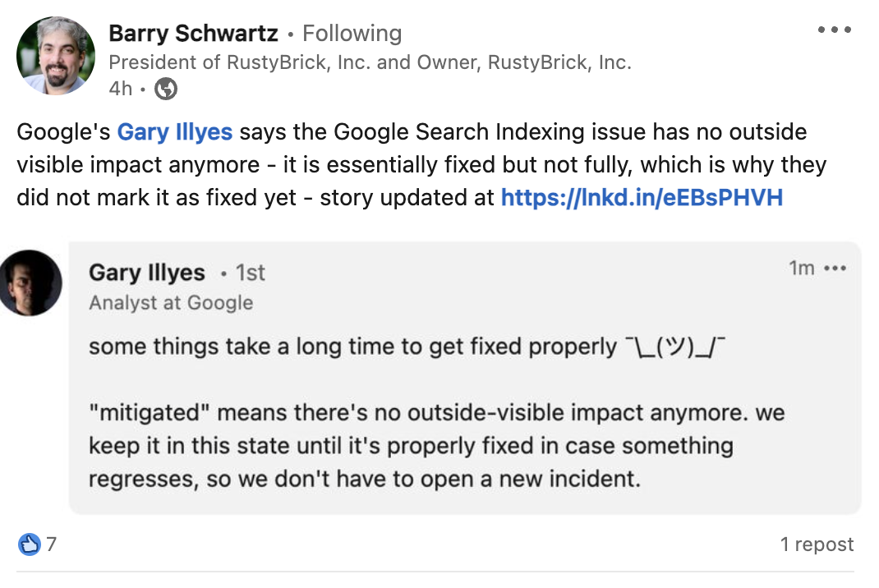
Task: Click the 4h post timestamp
Action: pyautogui.click(x=120, y=89)
